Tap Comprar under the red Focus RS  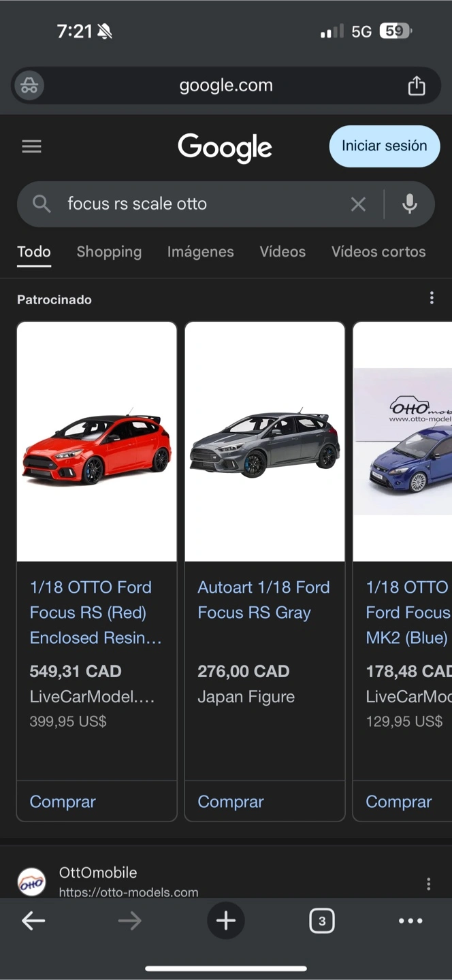[x=63, y=802]
